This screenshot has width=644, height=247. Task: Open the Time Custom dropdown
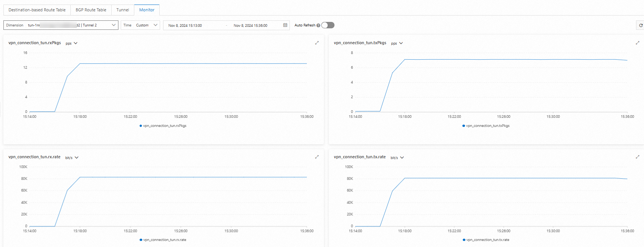140,25
